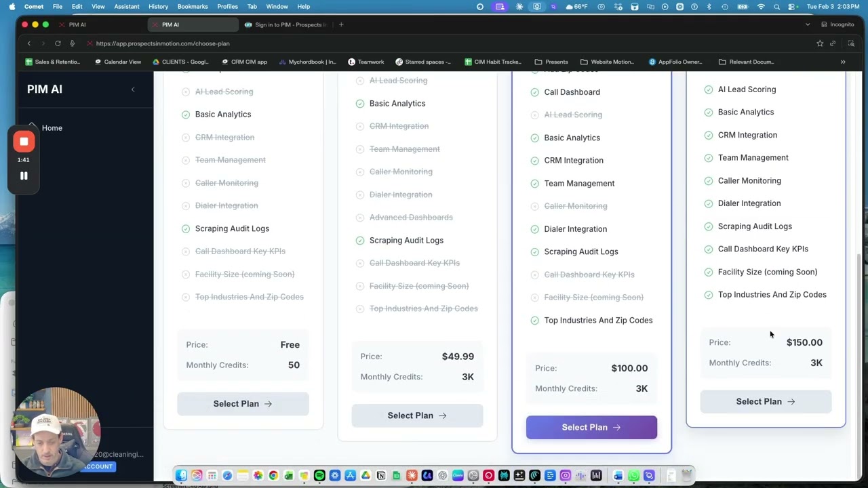Select the Free plan

pos(243,404)
